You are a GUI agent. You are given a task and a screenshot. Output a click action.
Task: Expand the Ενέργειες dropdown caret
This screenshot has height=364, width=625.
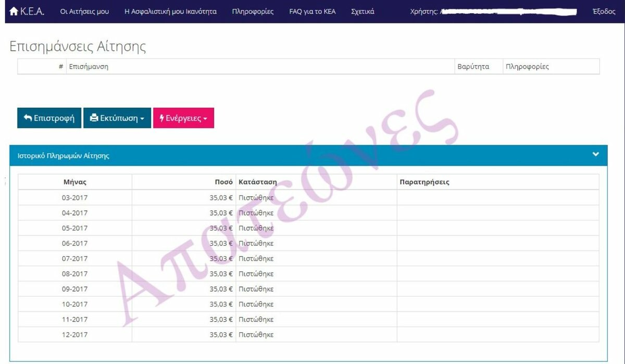(205, 119)
